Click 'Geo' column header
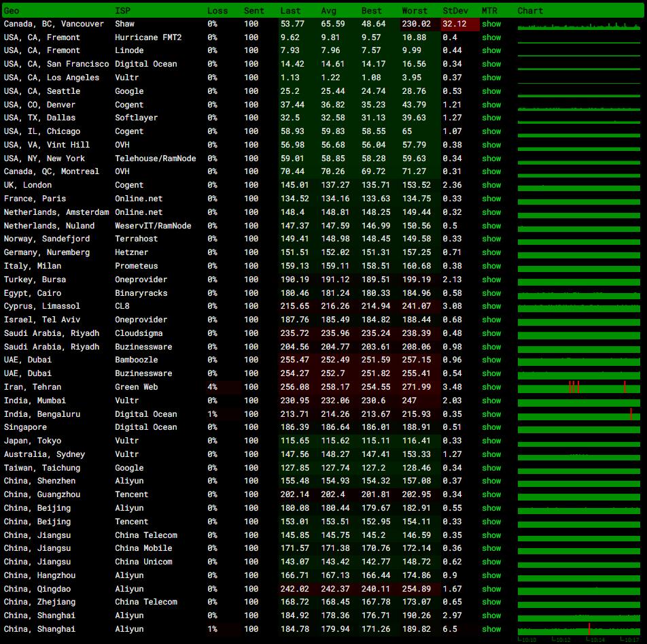Viewport: 647px width, 644px height. click(x=12, y=11)
